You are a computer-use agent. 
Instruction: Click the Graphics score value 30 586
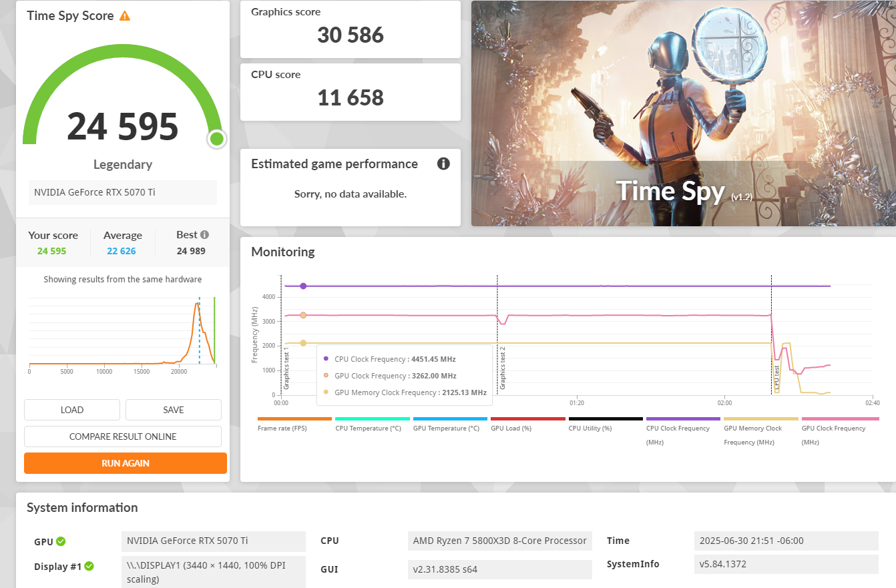tap(351, 35)
